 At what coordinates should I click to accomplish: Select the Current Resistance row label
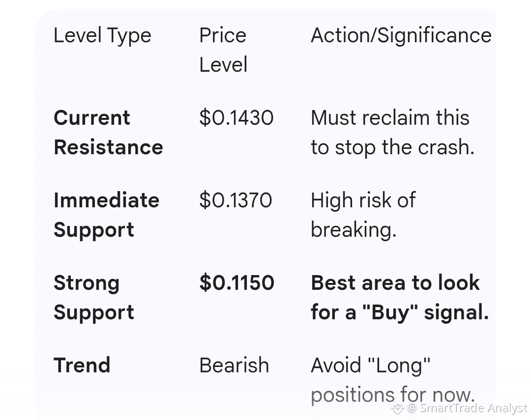[108, 133]
